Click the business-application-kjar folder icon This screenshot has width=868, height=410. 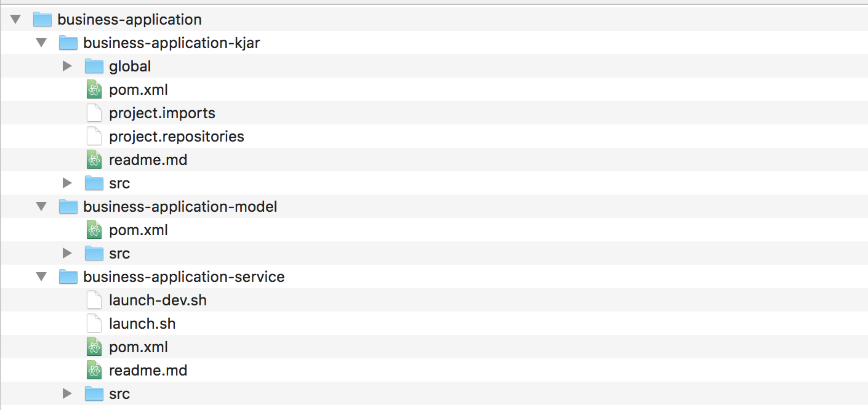click(x=68, y=43)
